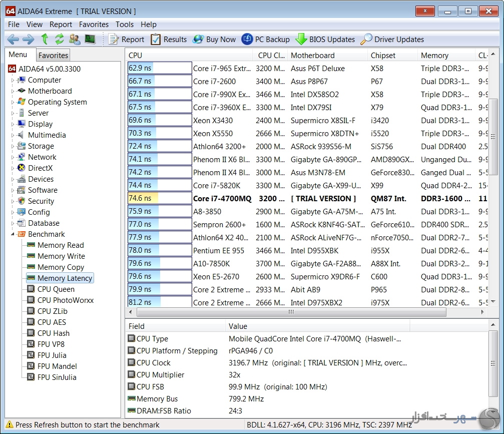The image size is (504, 434).
Task: Click the Forward arrow toolbar icon
Action: [x=29, y=39]
